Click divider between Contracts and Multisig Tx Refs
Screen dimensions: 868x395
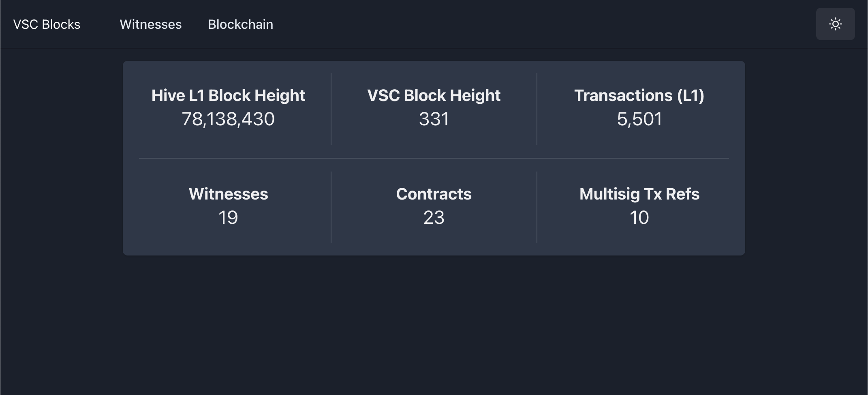click(x=537, y=207)
